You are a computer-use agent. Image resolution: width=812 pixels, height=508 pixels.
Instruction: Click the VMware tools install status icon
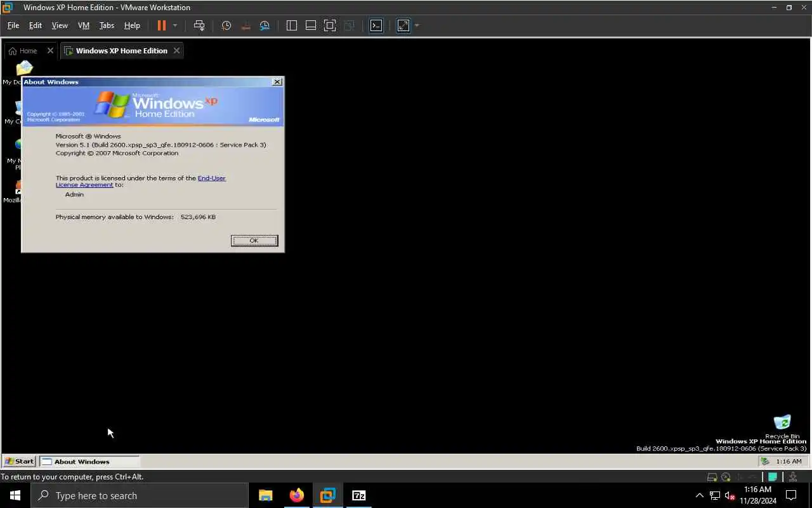[x=793, y=477]
